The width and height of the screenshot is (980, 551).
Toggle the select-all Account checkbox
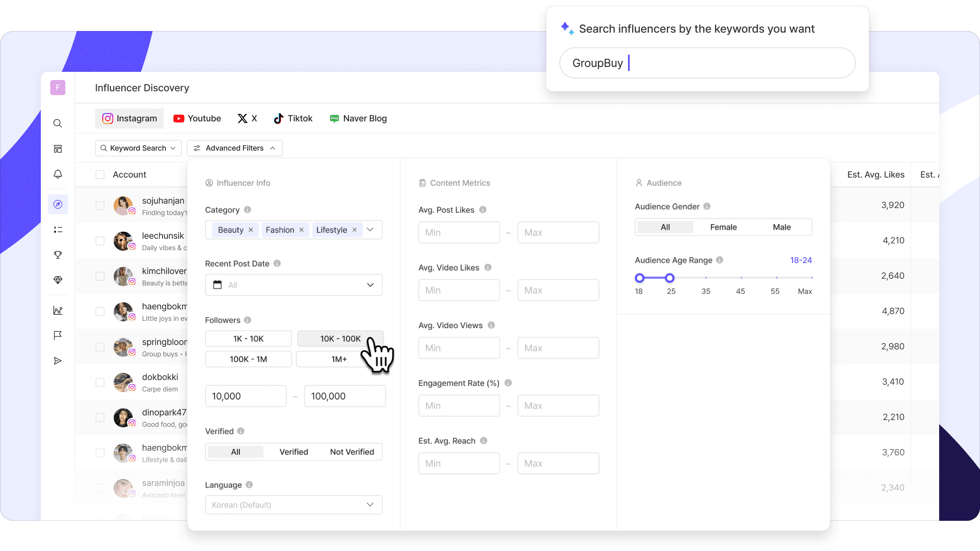[x=100, y=175]
